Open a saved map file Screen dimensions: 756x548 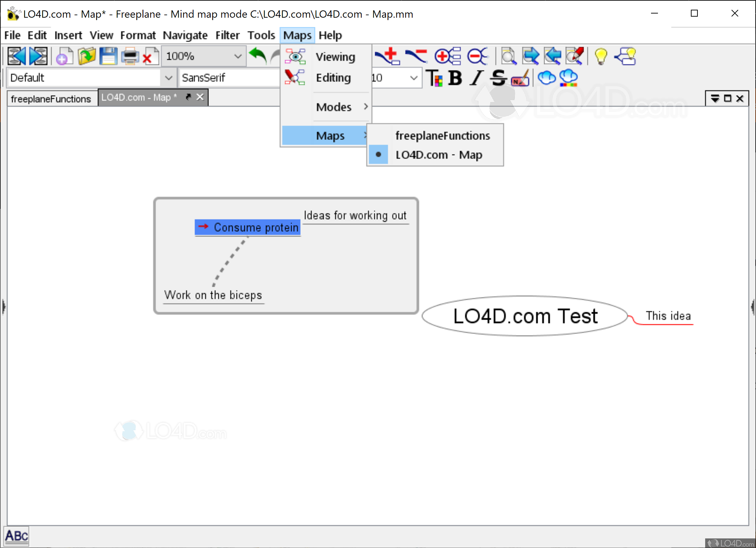click(86, 56)
